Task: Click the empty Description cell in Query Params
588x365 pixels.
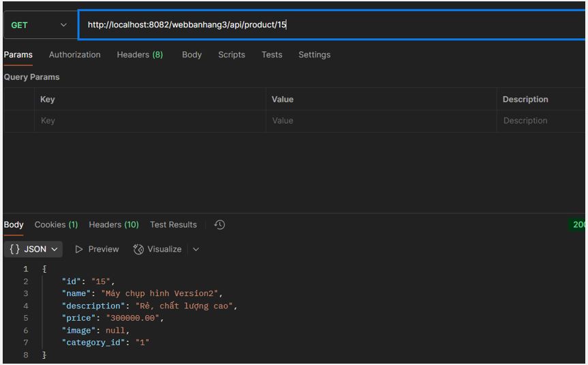Action: pos(542,121)
